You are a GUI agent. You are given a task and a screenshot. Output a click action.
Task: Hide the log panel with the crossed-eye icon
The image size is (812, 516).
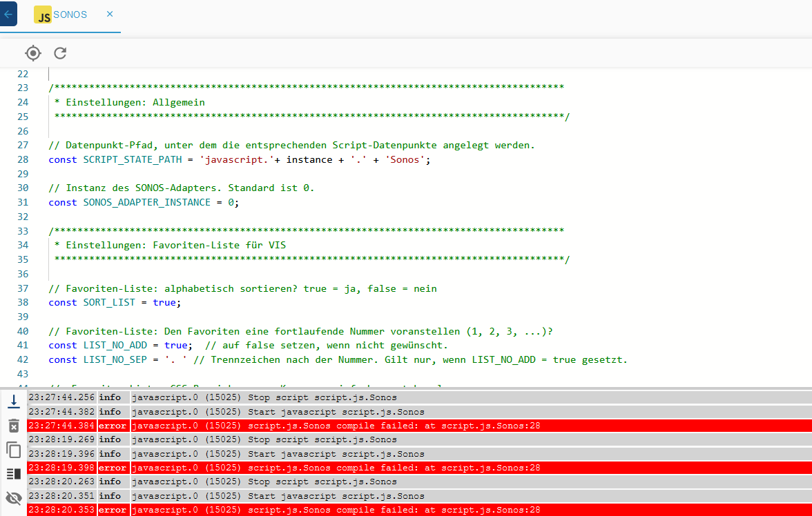click(x=13, y=498)
